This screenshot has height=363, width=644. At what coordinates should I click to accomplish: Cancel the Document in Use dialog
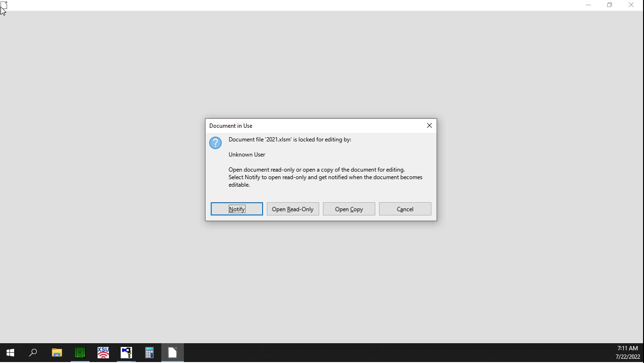coord(405,209)
